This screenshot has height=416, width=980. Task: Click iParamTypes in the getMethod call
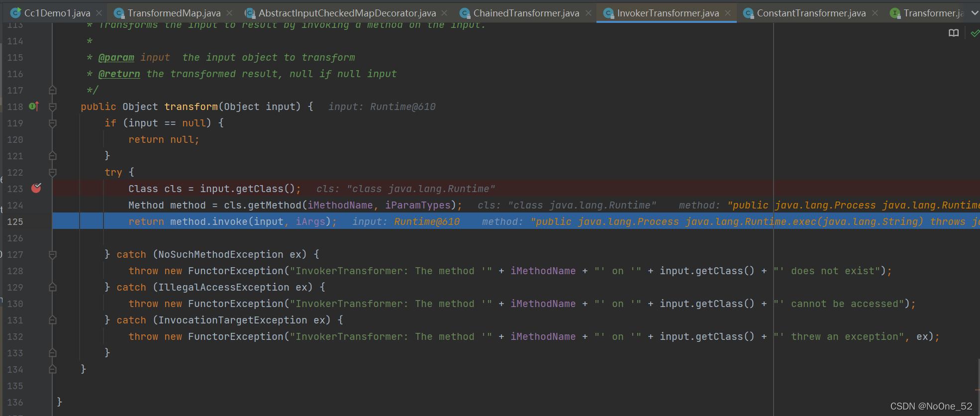(x=418, y=205)
